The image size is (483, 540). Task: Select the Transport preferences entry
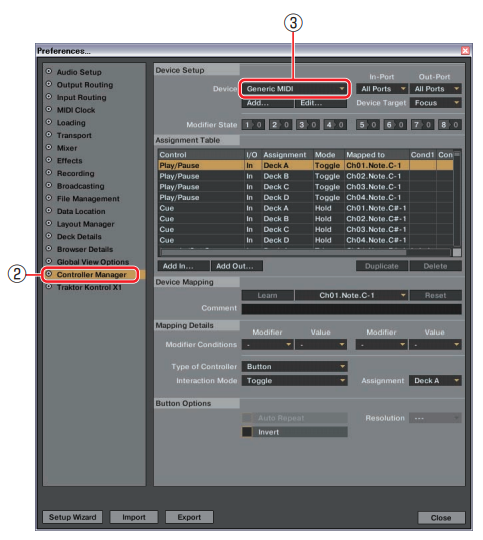(x=74, y=135)
